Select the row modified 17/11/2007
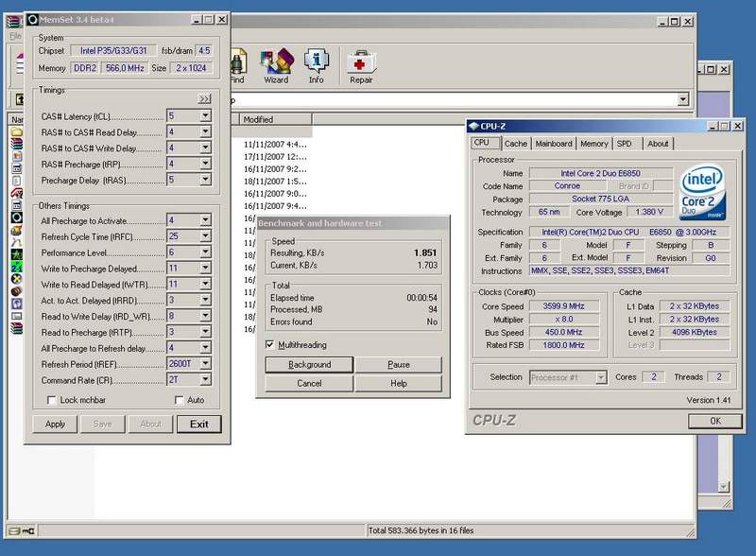756x556 pixels. 275,157
